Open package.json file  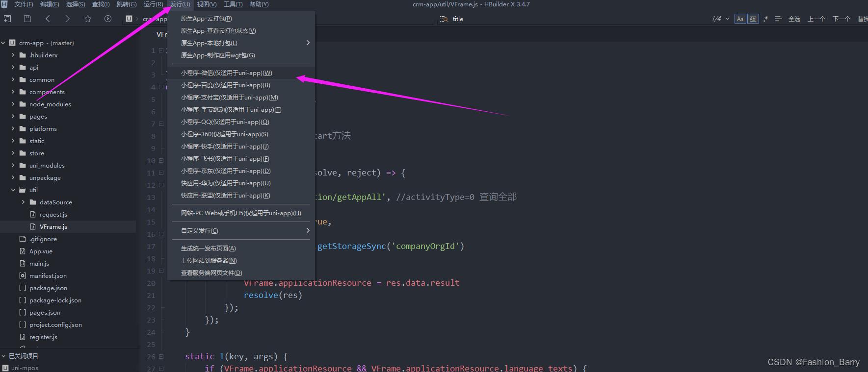point(48,288)
